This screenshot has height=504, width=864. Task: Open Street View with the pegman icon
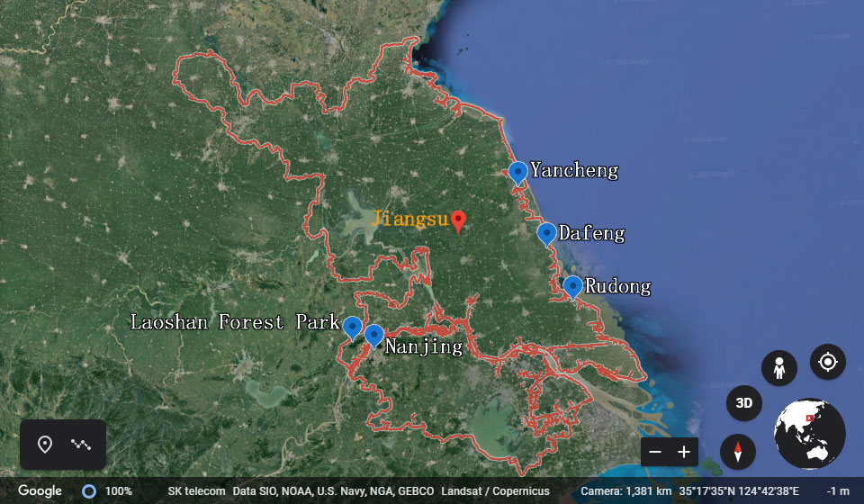(x=779, y=368)
